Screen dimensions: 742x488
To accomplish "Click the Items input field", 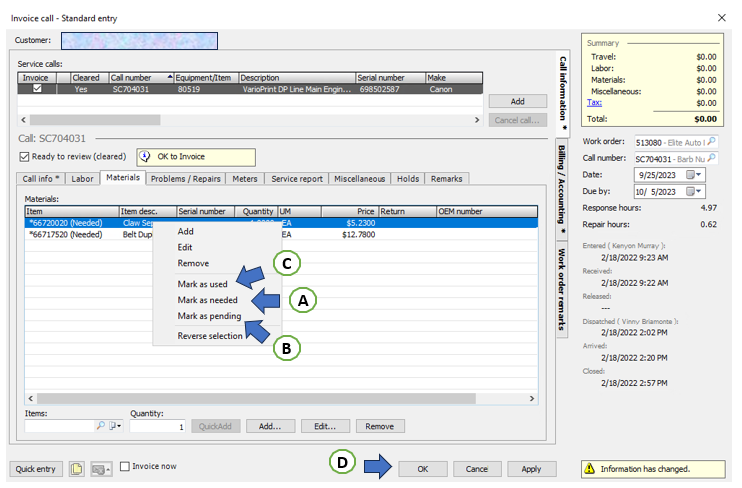I will pyautogui.click(x=60, y=426).
